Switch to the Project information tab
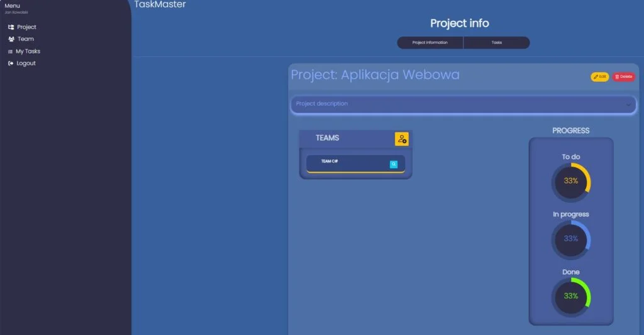The height and width of the screenshot is (335, 644). 430,43
